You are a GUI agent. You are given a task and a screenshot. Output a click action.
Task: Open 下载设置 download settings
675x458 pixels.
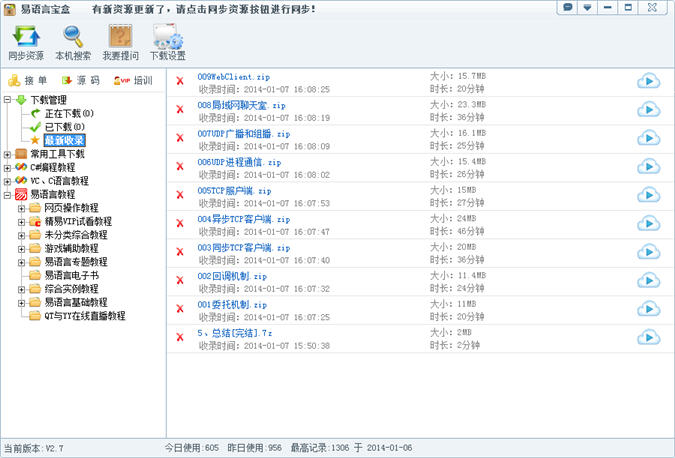[167, 38]
